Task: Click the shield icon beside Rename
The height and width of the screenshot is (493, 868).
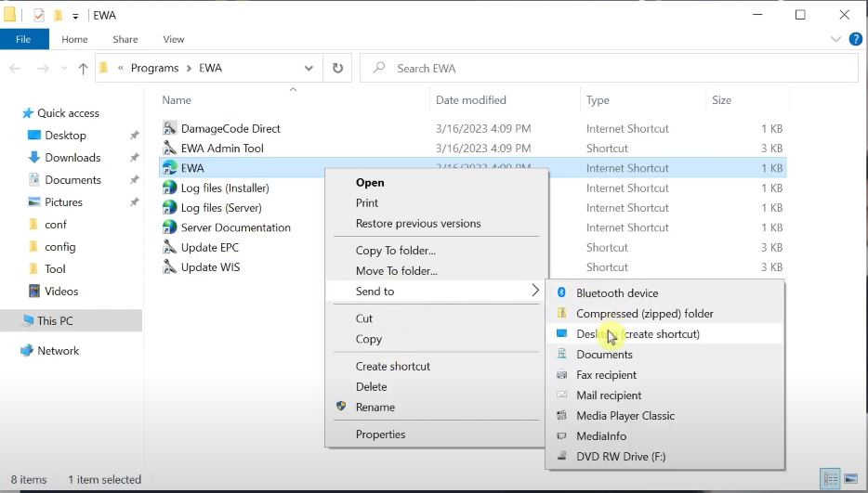Action: tap(341, 406)
